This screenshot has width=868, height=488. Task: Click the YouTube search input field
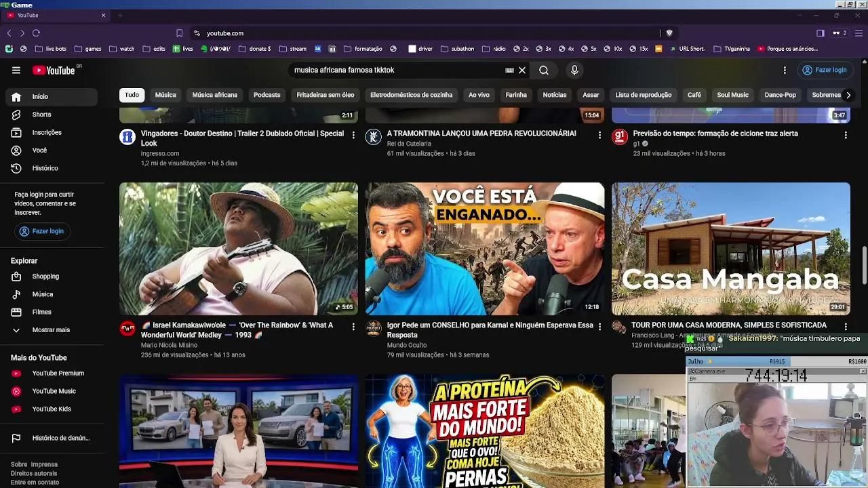tap(397, 70)
